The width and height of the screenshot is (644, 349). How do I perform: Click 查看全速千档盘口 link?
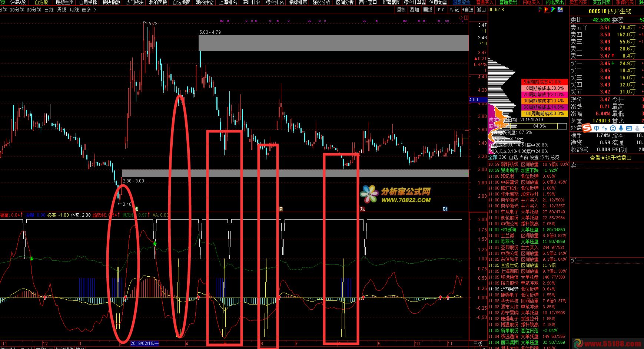[611, 158]
